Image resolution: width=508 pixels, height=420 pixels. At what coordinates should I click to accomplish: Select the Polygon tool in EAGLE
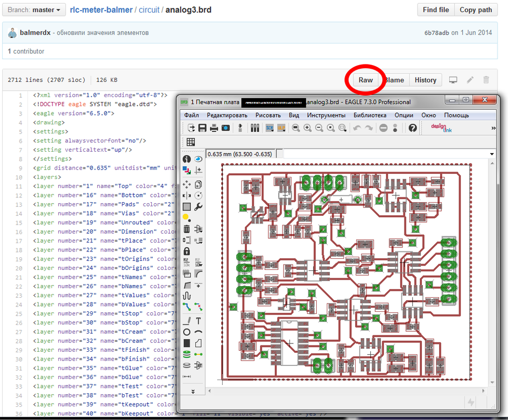click(x=198, y=343)
